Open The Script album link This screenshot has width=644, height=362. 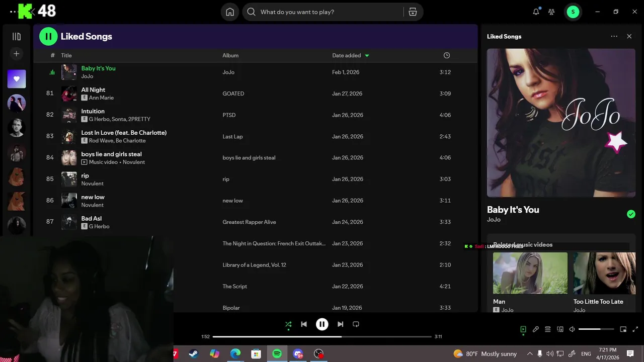[x=234, y=286]
